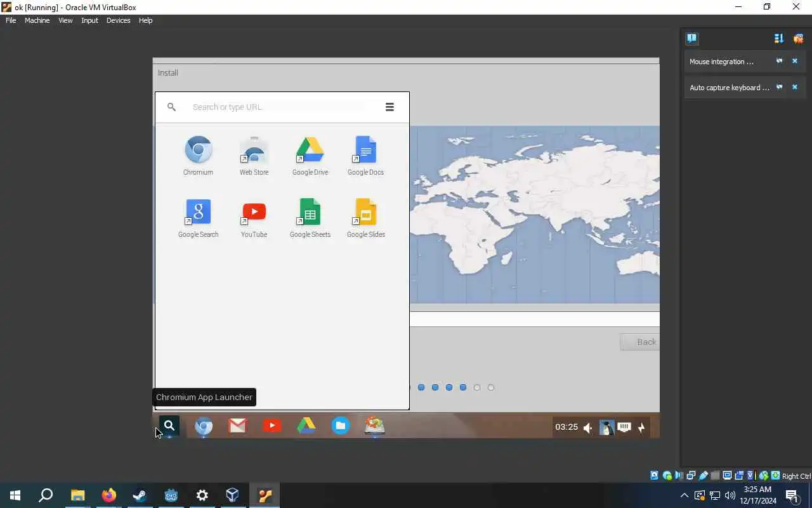Screen dimensions: 812x508
Task: Open Gmail from the shelf
Action: [238, 425]
